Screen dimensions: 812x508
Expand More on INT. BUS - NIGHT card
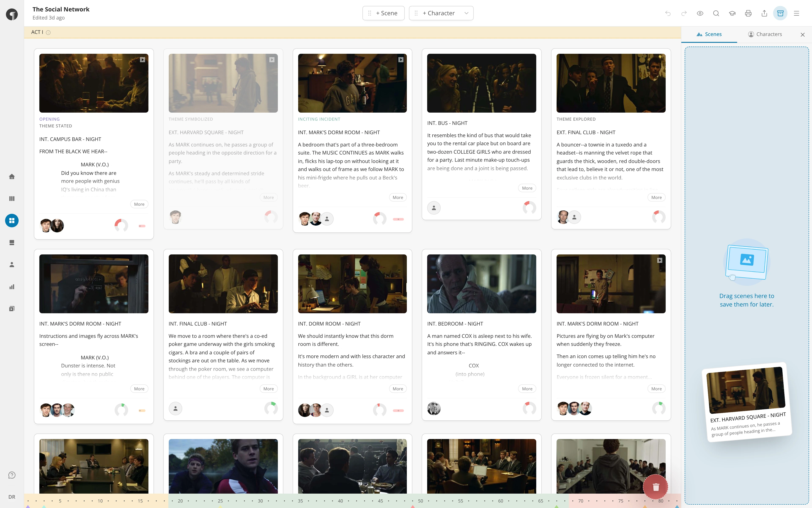[x=527, y=188]
